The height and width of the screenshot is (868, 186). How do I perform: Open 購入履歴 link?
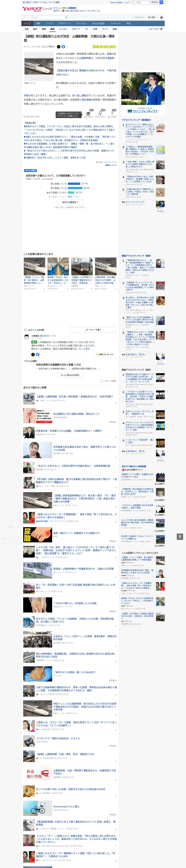tap(152, 18)
